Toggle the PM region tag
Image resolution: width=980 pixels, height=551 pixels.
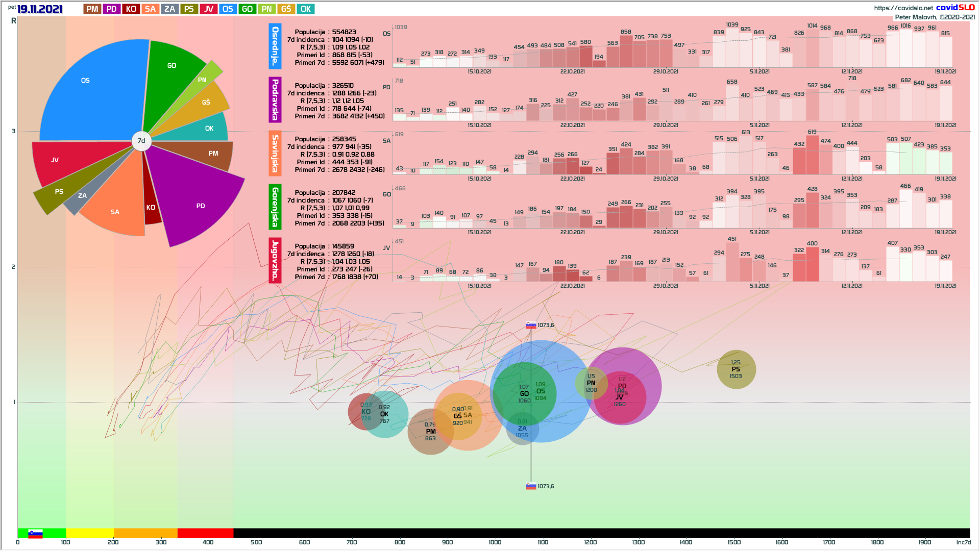(x=92, y=9)
